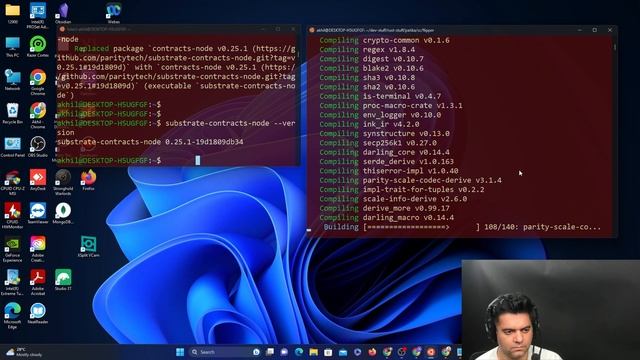
Task: Open CPUID HWMonitor shortcut
Action: 12,216
